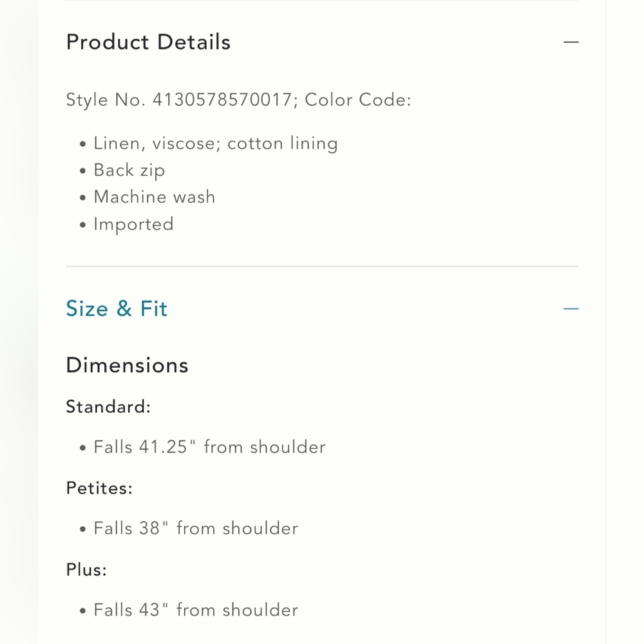Select the style number 4130578570017
Viewport: 644px width, 644px height.
(222, 100)
